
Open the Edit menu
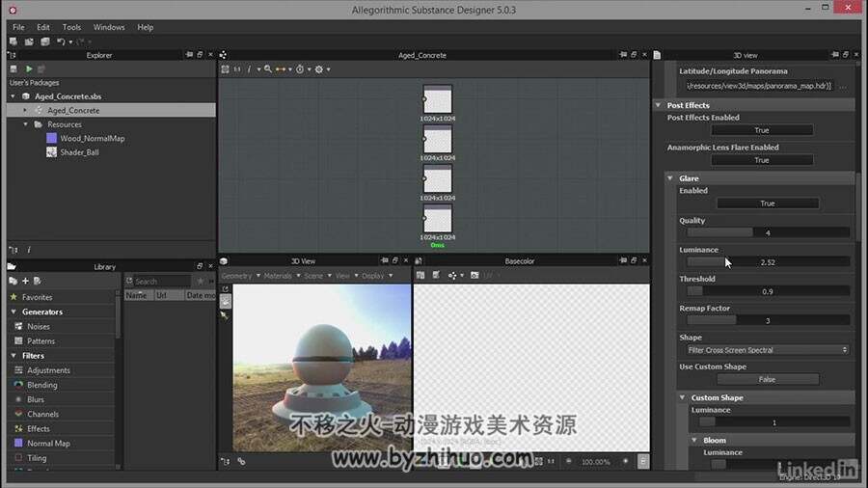[x=43, y=27]
